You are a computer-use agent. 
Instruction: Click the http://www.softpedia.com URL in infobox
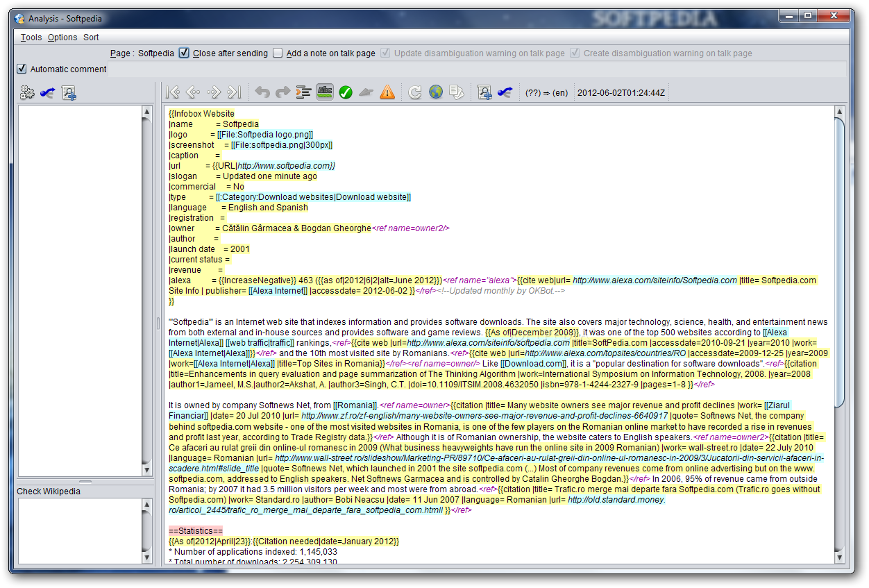coord(283,166)
